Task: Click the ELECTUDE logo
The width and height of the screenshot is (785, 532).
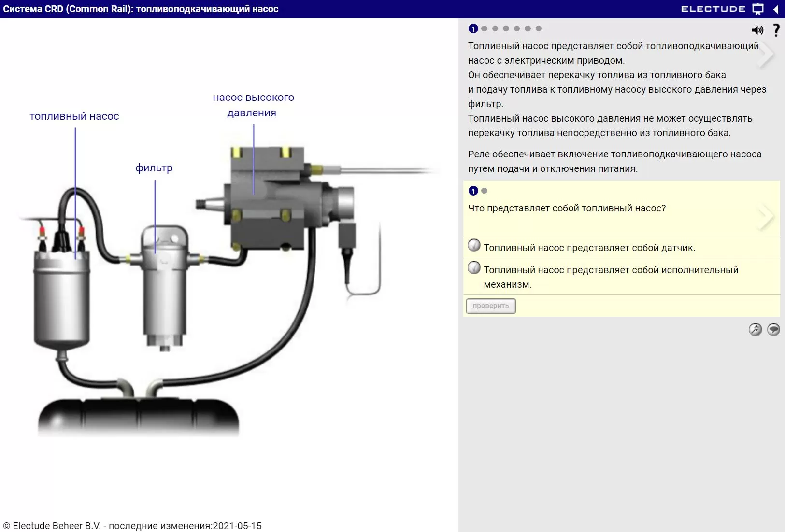Action: [713, 9]
